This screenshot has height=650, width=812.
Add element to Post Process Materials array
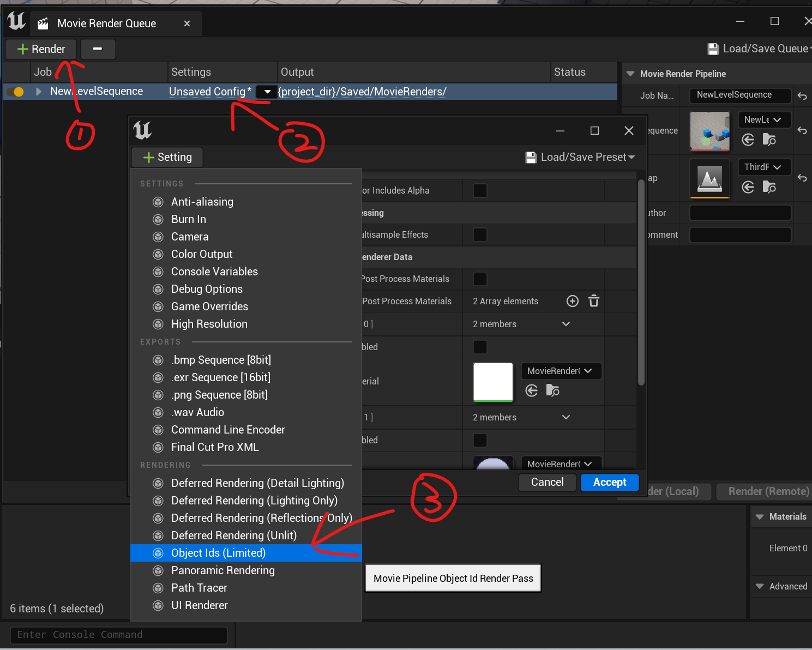point(573,301)
